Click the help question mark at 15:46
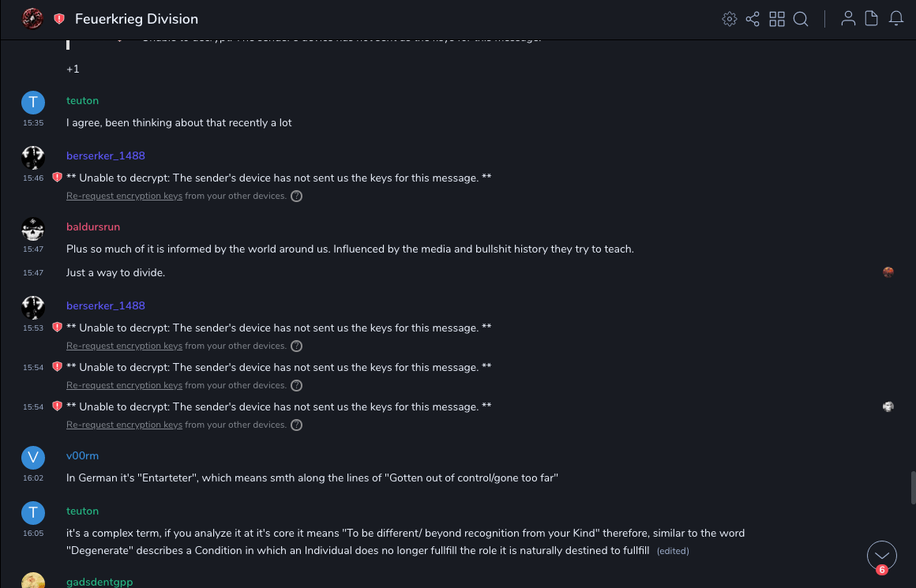 tap(297, 197)
